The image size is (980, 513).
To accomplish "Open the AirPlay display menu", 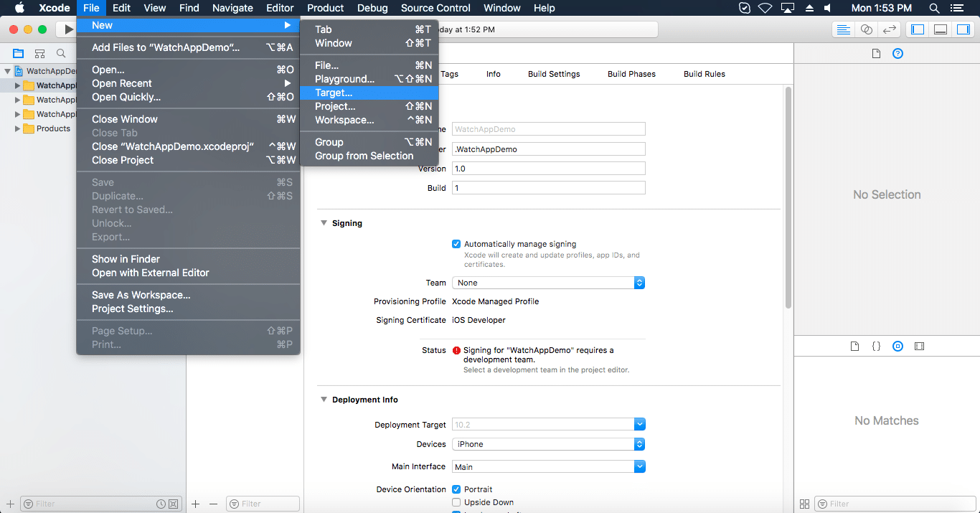I will point(787,8).
